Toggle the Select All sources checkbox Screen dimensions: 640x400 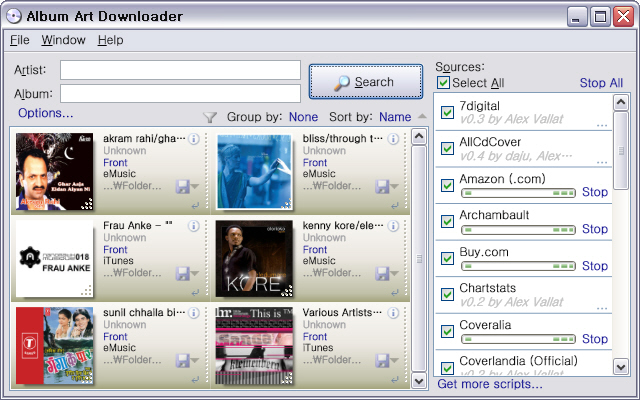tap(443, 82)
